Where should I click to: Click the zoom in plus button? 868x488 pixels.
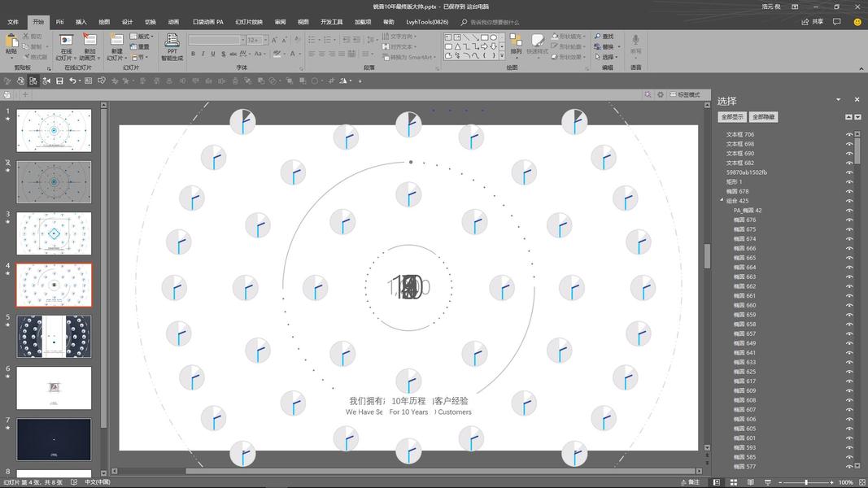(x=831, y=482)
